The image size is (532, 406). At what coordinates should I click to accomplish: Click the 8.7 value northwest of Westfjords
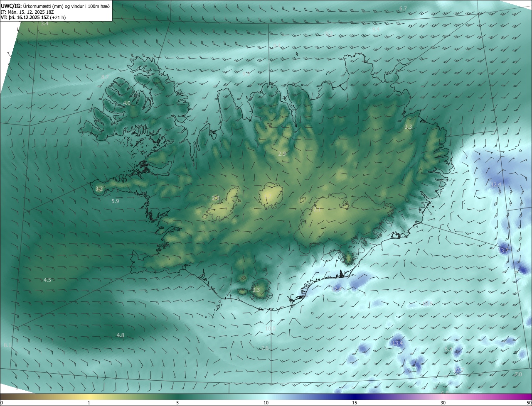coord(105,77)
